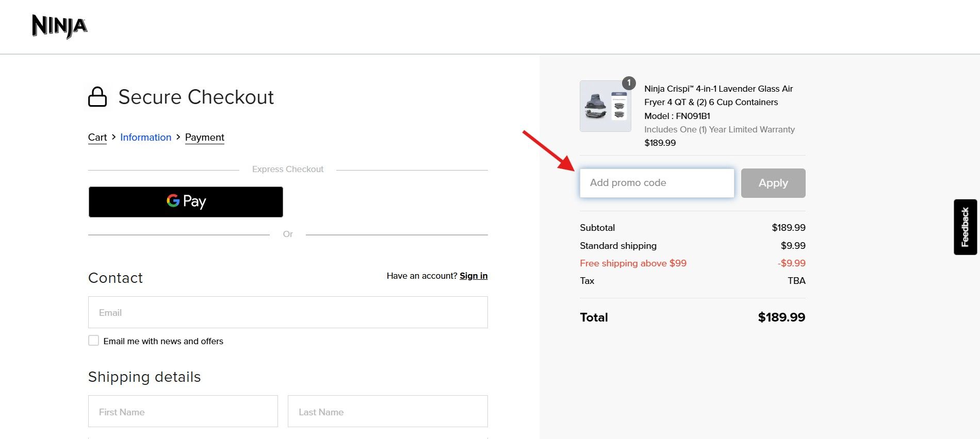Click the product title Ninja Crispi 4-in-1
The height and width of the screenshot is (439, 980).
click(x=718, y=95)
